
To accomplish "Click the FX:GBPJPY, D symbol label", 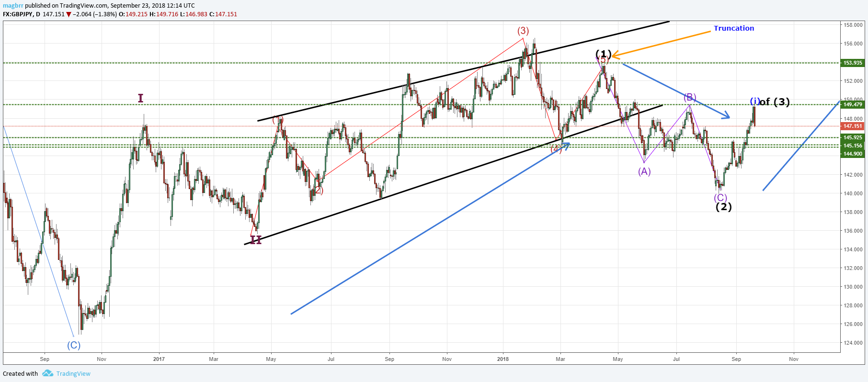I will tap(22, 14).
